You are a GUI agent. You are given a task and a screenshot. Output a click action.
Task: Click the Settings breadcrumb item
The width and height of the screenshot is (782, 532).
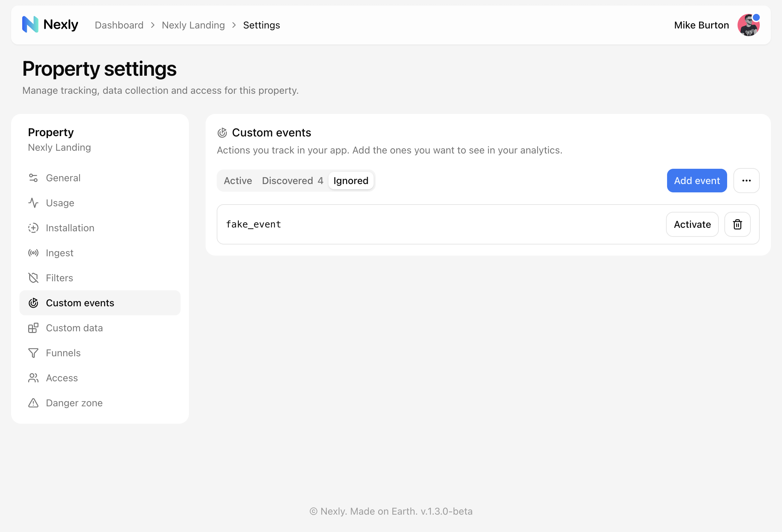click(x=261, y=25)
